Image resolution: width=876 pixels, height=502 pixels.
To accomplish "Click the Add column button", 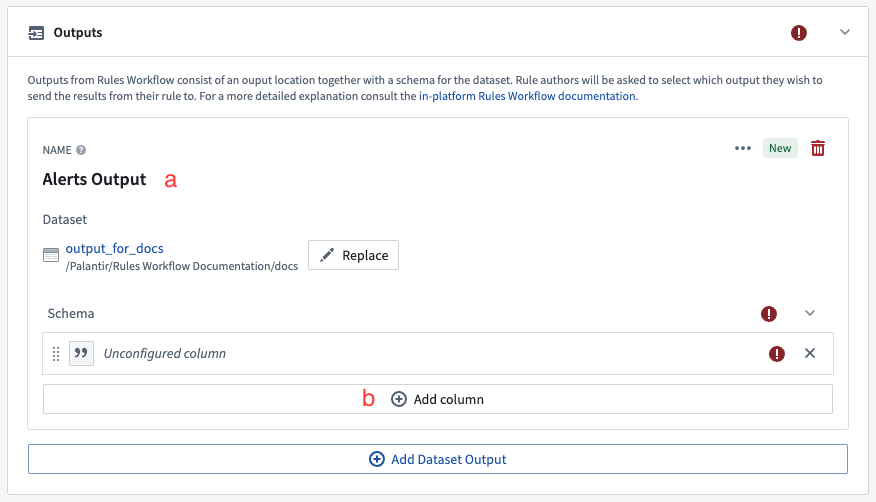I will pyautogui.click(x=438, y=399).
